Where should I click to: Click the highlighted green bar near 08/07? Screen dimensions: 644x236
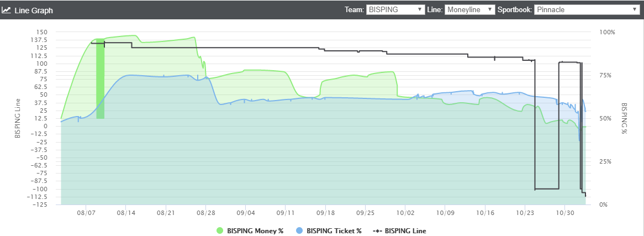click(x=100, y=78)
